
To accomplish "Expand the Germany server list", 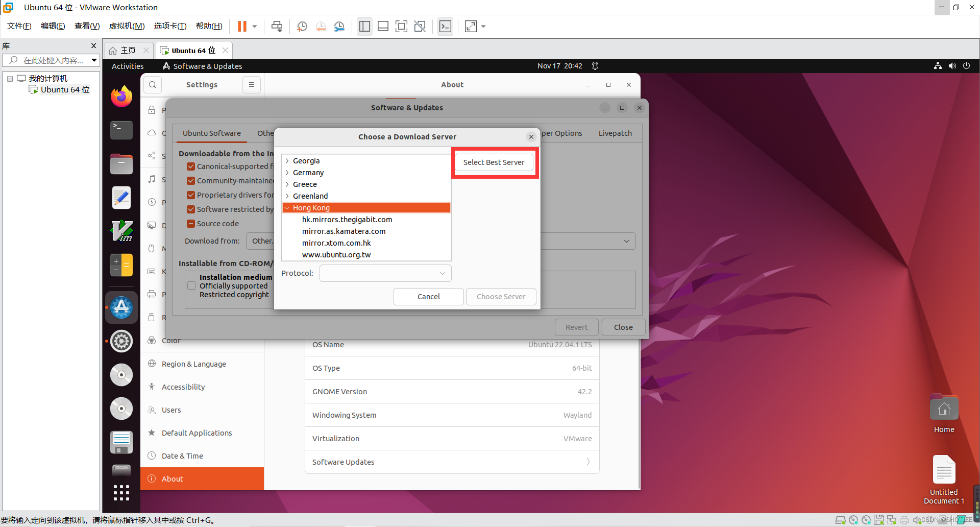I will (287, 172).
